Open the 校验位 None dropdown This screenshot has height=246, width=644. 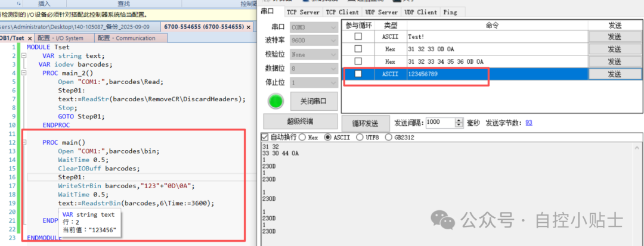(314, 54)
